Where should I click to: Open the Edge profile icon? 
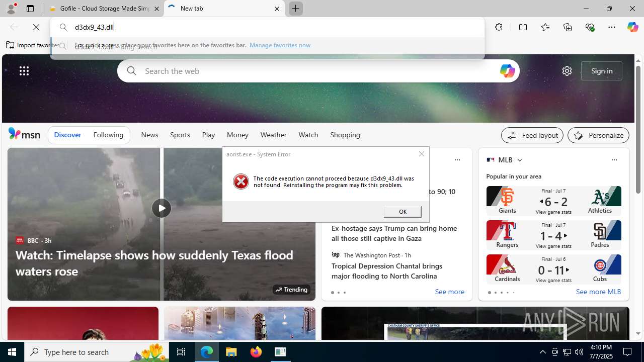pos(11,8)
